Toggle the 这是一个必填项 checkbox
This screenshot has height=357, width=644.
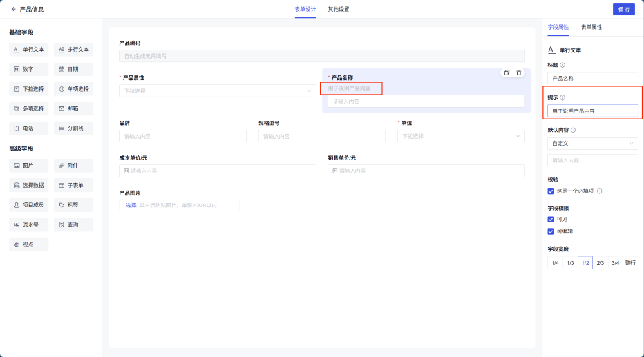(551, 191)
